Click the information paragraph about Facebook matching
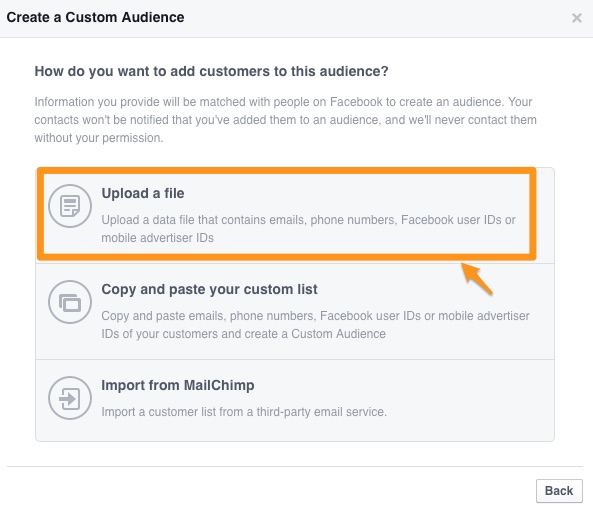The height and width of the screenshot is (512, 593). tap(286, 120)
